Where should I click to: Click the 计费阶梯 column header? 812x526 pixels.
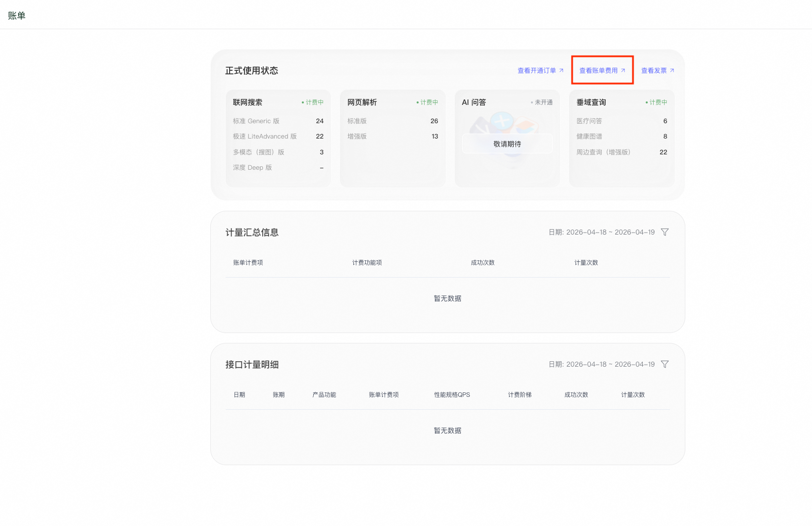[520, 395]
